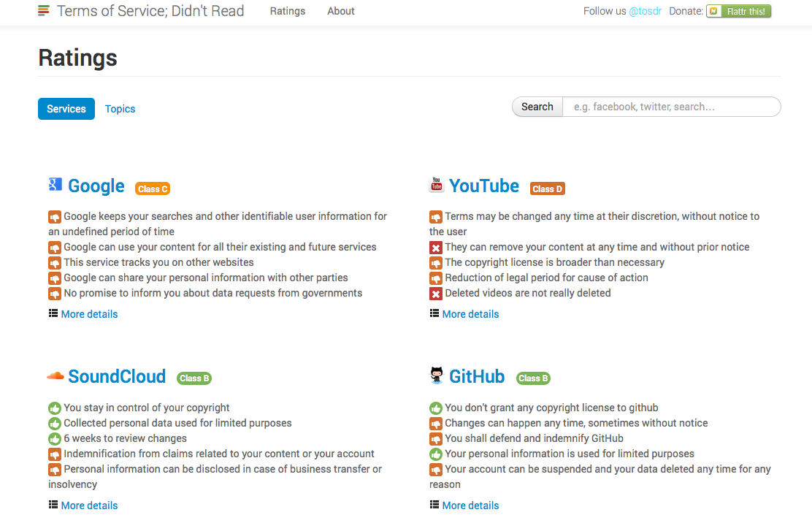Click thumbs-down icon beside 'No promise to inform you'

[54, 294]
